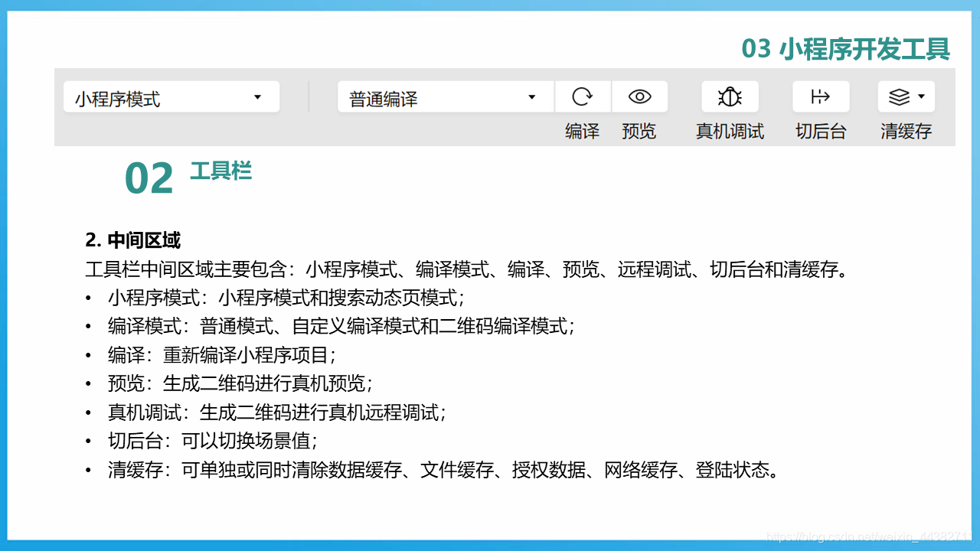Expand the arrow beside the 清缓存 icon
980x551 pixels.
pyautogui.click(x=921, y=96)
